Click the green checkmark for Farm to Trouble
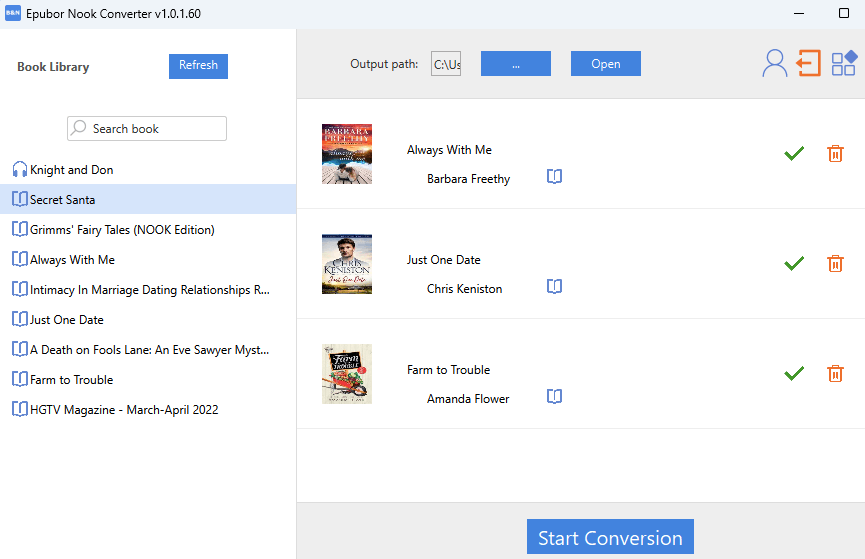865x559 pixels. 794,374
